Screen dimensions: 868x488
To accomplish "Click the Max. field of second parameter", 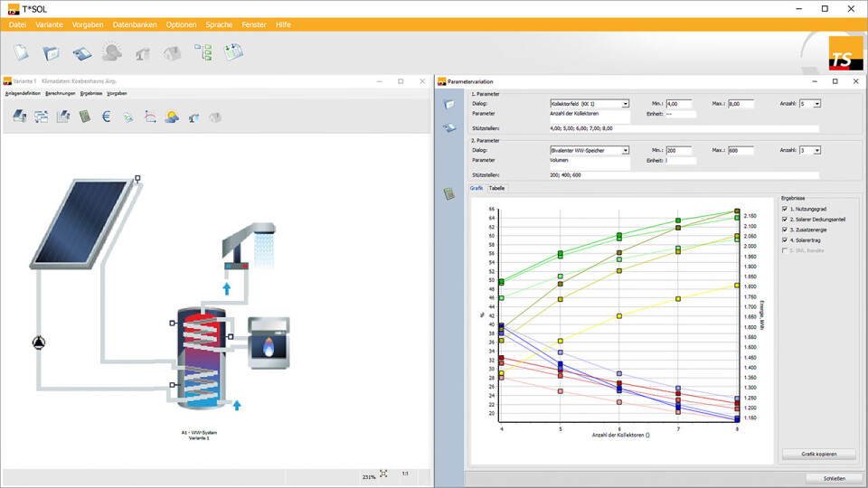I will pyautogui.click(x=740, y=150).
